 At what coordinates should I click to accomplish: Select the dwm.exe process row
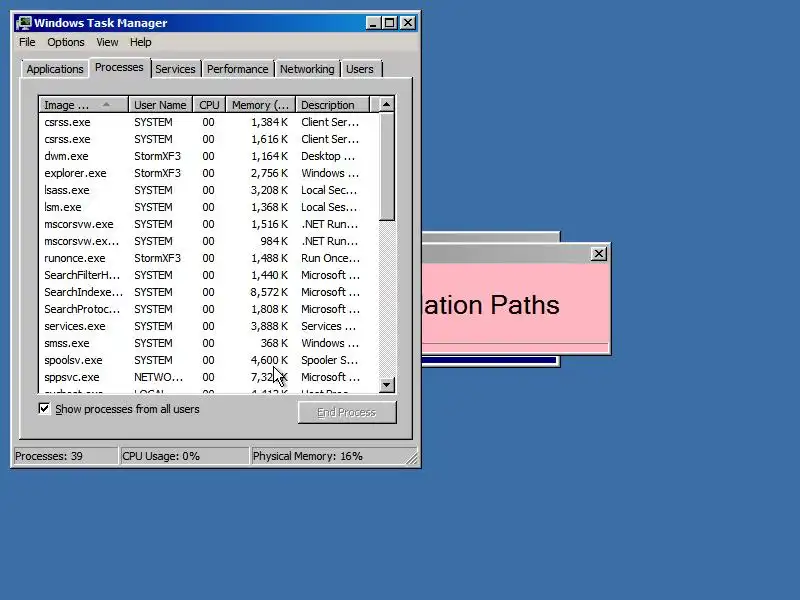click(x=209, y=156)
